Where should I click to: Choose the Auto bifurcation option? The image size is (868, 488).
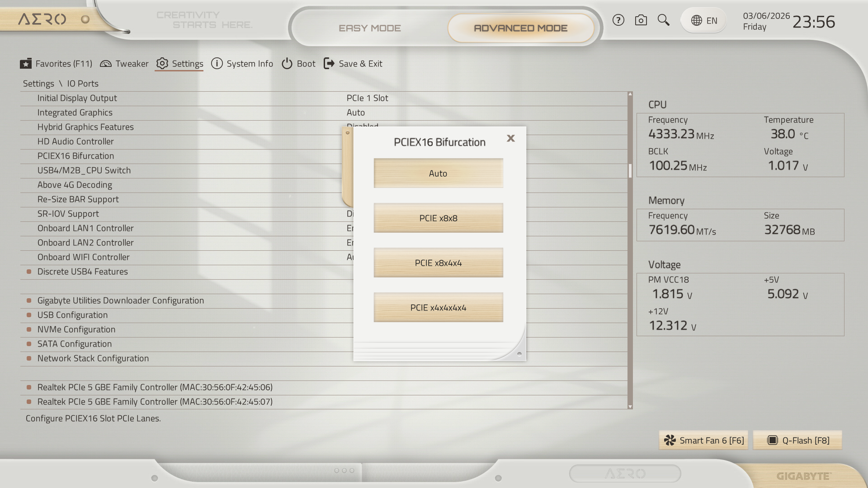(438, 174)
